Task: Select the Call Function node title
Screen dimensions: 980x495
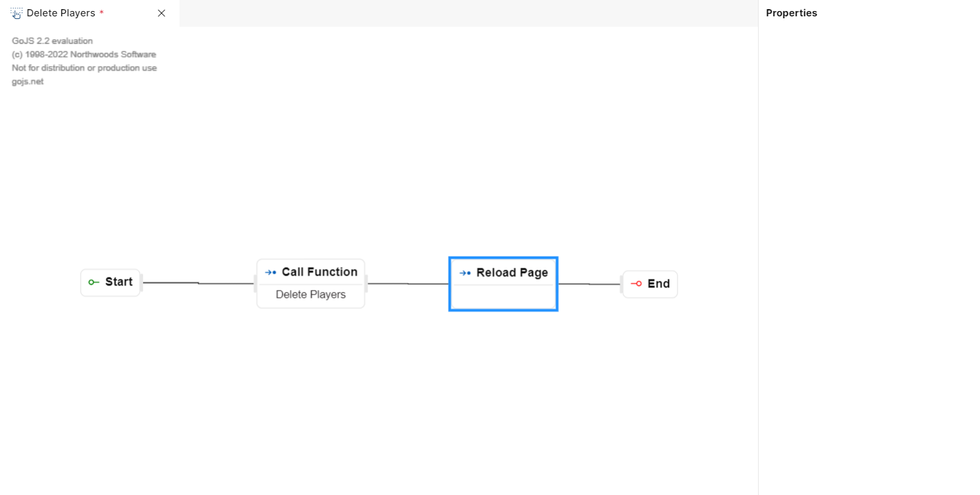Action: coord(319,272)
